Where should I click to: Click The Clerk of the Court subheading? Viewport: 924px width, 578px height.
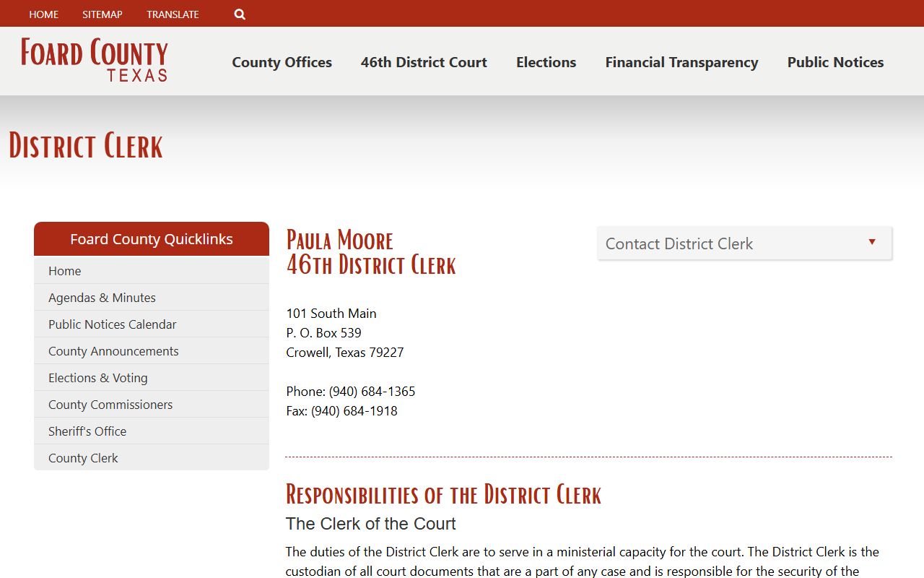click(371, 524)
